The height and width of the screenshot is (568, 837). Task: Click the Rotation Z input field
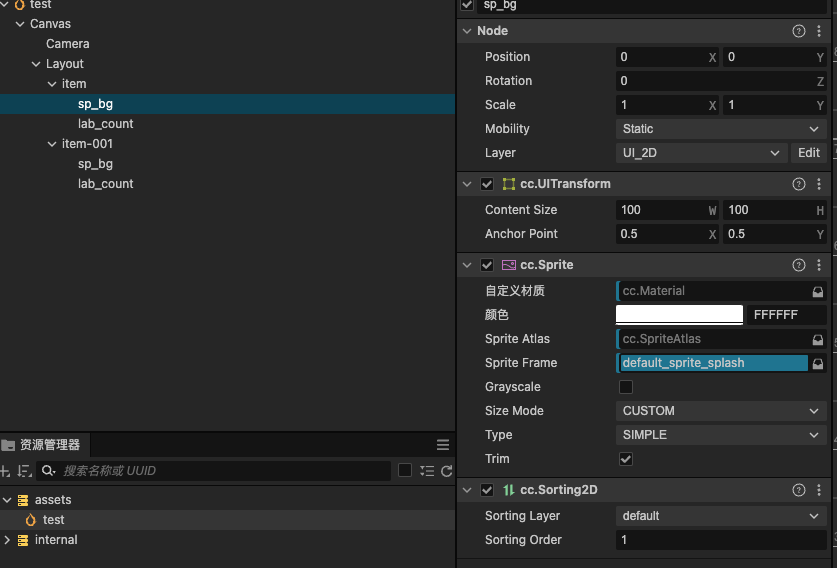coord(721,81)
